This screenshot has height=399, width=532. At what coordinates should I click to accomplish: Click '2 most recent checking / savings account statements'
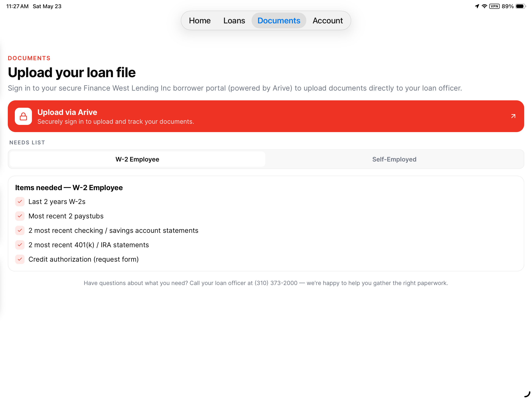pyautogui.click(x=113, y=230)
